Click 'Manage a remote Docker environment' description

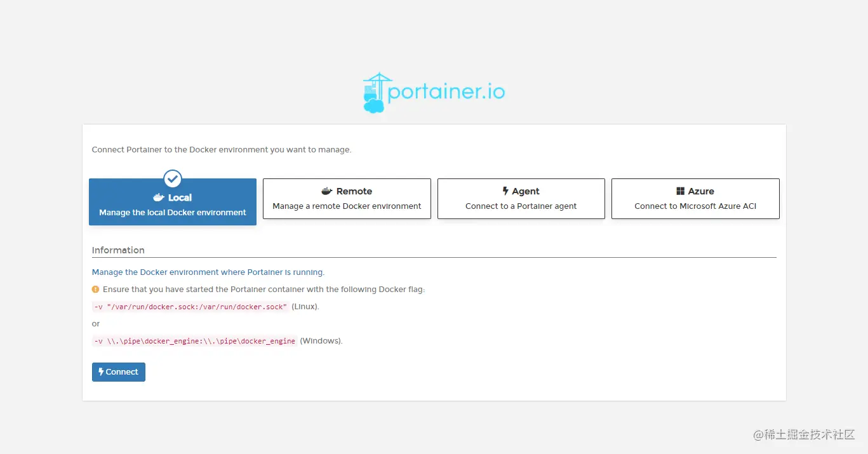click(x=347, y=206)
